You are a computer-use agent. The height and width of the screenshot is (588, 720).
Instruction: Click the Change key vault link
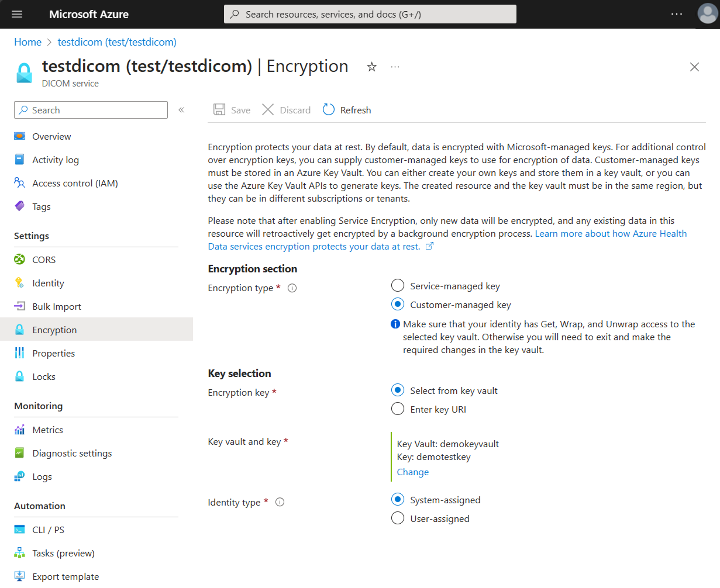(413, 472)
